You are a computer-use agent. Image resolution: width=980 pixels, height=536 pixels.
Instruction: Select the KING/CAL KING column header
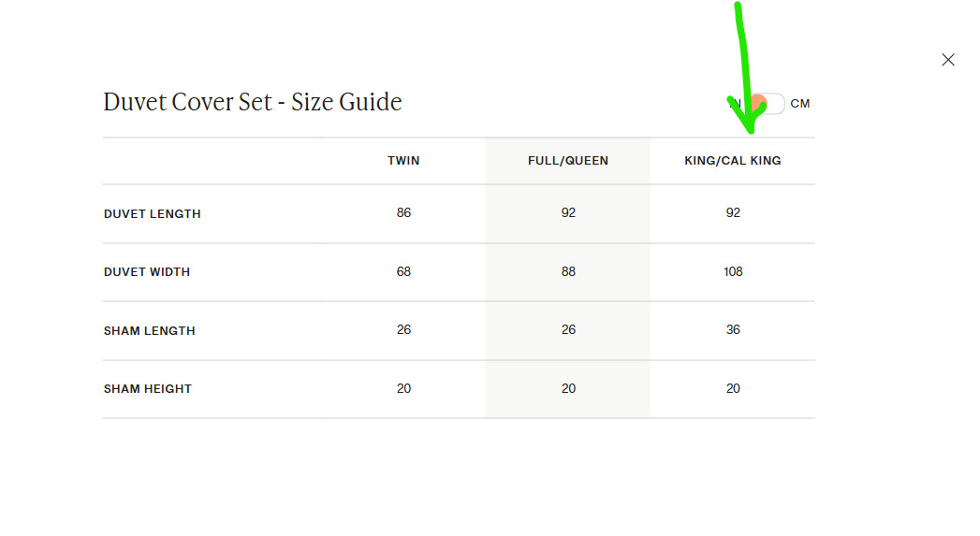733,161
